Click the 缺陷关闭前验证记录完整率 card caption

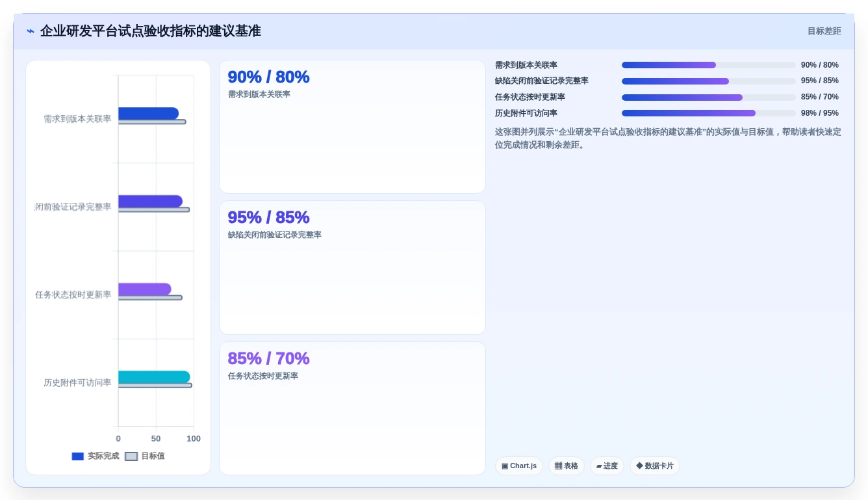point(275,235)
